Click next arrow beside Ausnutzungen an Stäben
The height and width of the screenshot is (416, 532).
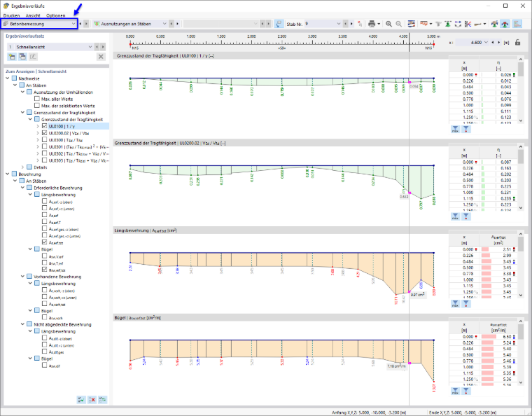tap(177, 24)
